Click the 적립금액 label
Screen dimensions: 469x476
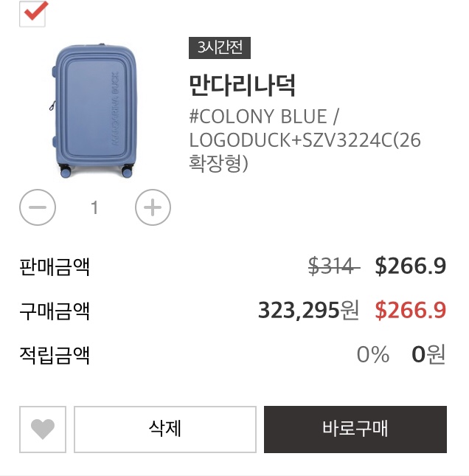click(55, 355)
